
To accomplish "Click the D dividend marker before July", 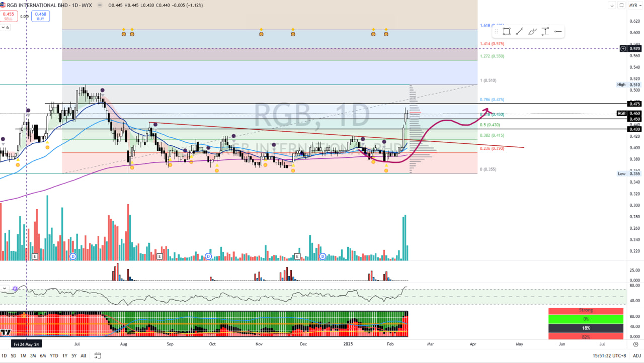I will tap(73, 256).
